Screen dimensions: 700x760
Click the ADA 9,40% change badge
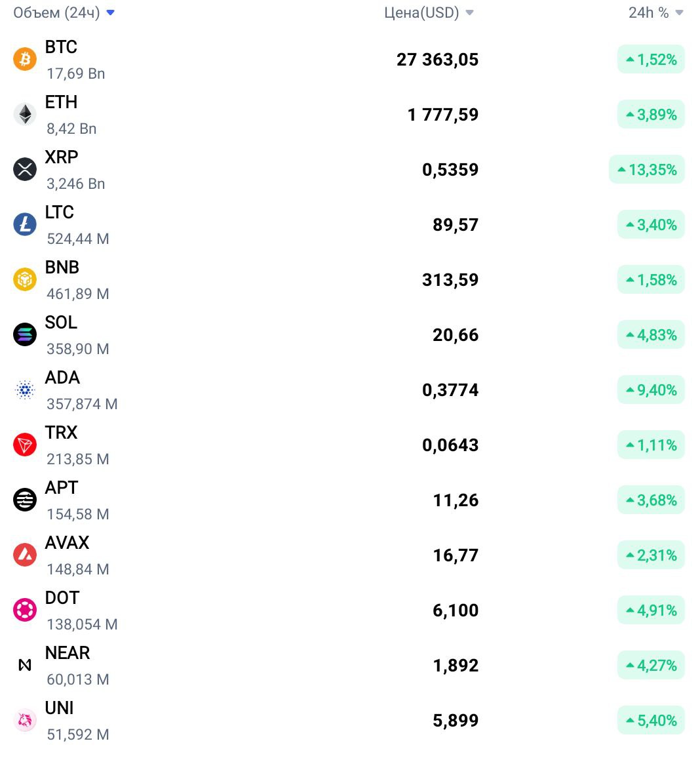tap(651, 390)
